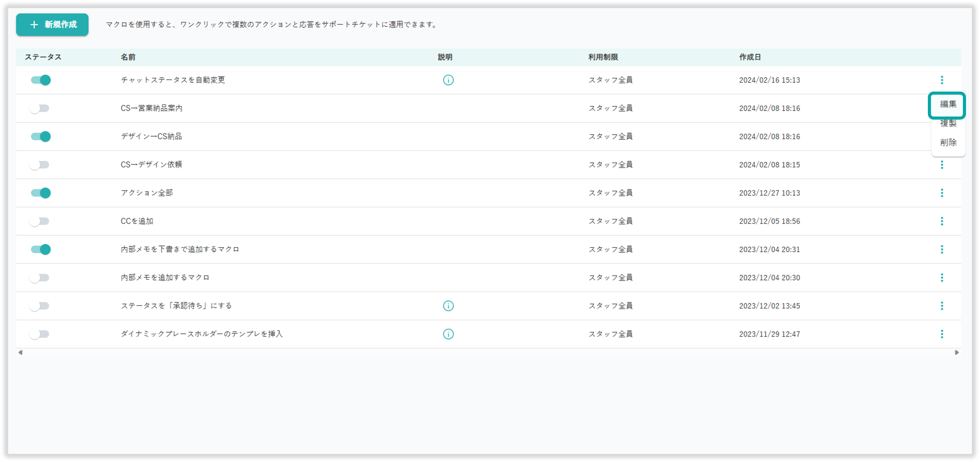Expand options menu for 内部メモを下書きで追加するマクロ
The height and width of the screenshot is (462, 980).
click(x=942, y=249)
